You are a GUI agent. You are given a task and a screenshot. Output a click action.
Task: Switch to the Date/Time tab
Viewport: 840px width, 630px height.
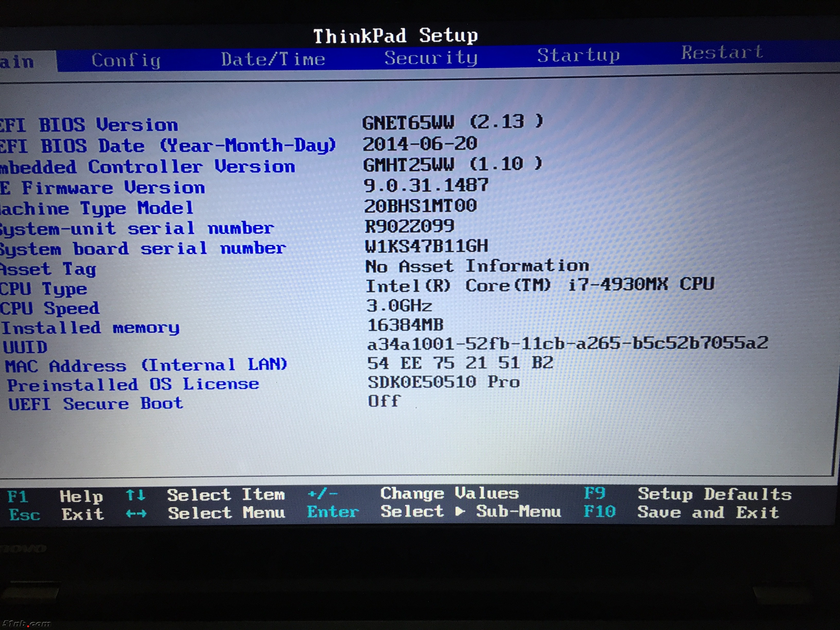[273, 59]
